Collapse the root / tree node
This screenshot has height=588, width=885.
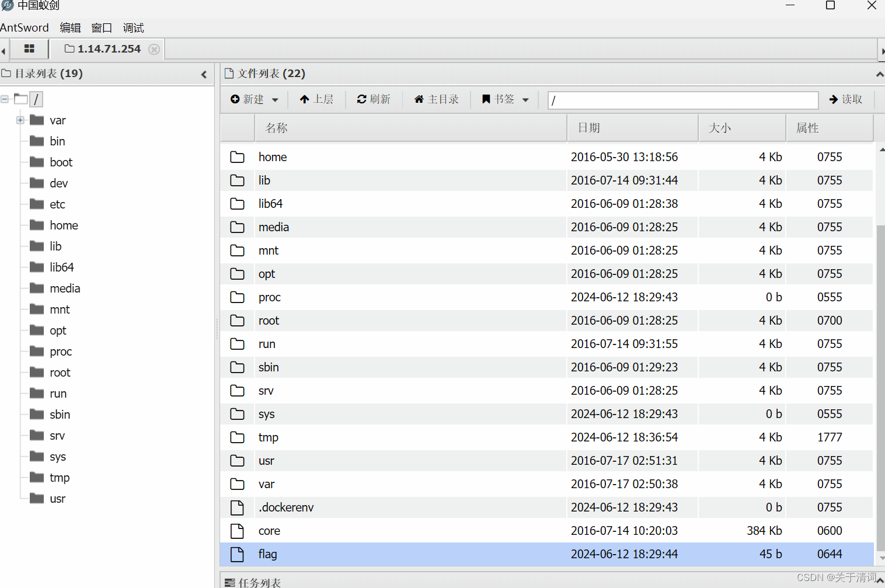click(5, 99)
